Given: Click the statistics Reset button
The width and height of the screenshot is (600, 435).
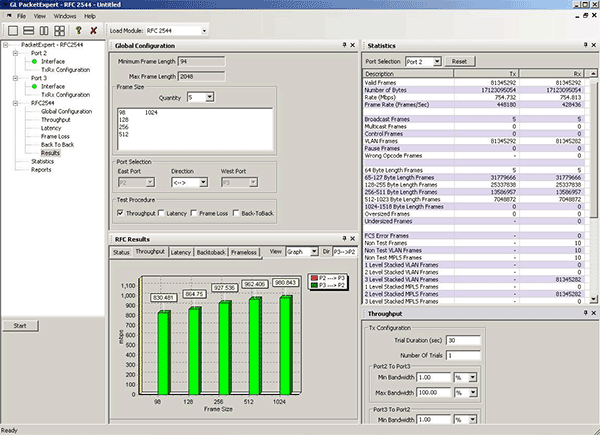Looking at the screenshot, I should click(459, 61).
